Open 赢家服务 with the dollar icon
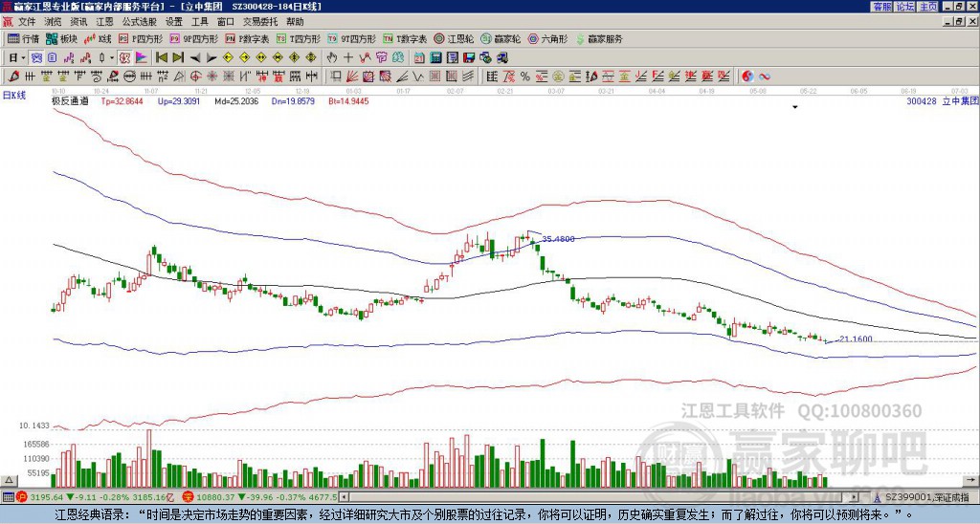The image size is (980, 524). (x=599, y=38)
